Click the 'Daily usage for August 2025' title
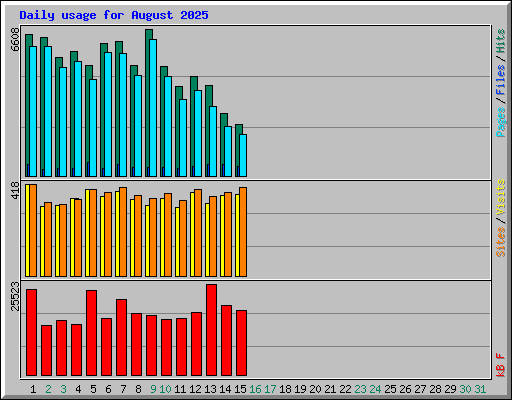 coord(114,15)
